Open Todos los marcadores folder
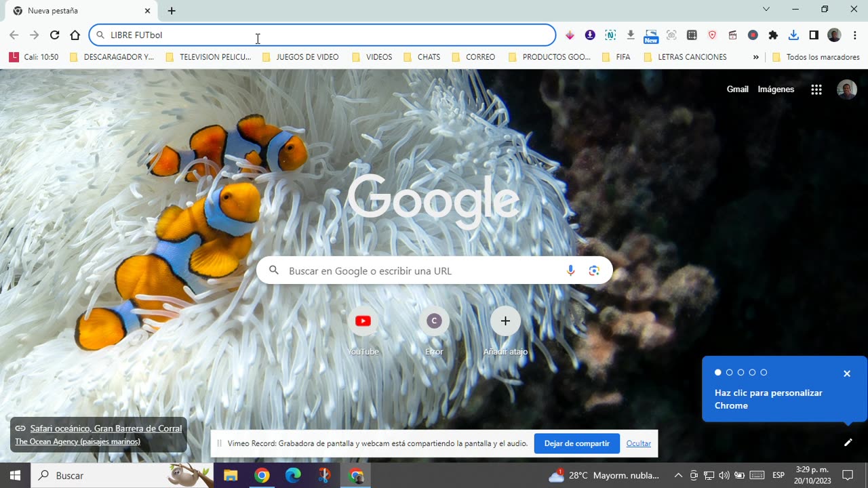This screenshot has height=488, width=868. pyautogui.click(x=816, y=57)
